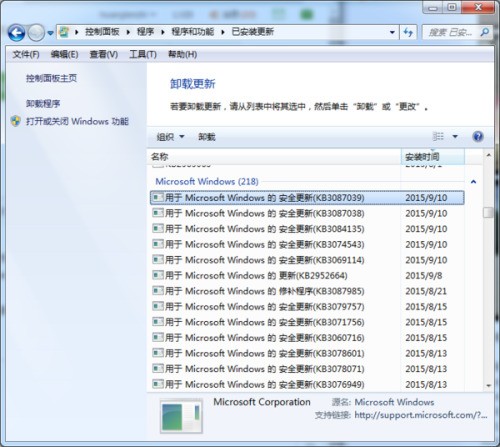Click icon of update KB2952664
Screen dimensions: 500x447
coord(158,275)
